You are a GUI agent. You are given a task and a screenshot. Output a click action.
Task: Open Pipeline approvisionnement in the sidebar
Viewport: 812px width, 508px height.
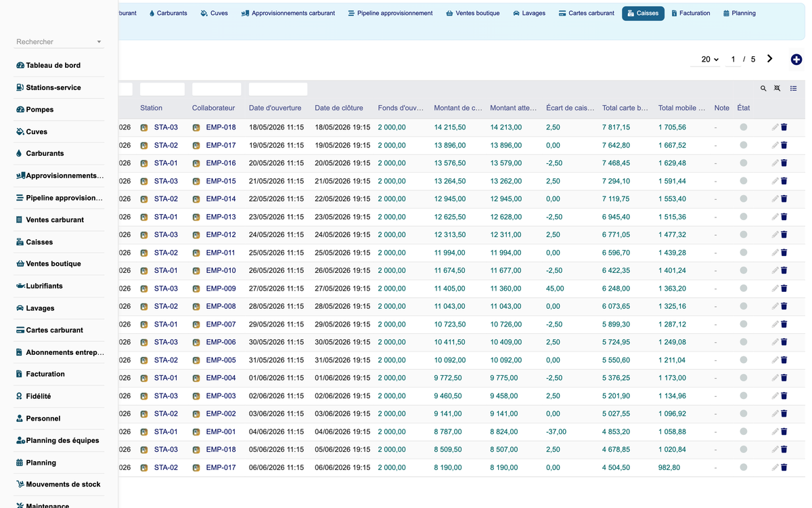pyautogui.click(x=60, y=198)
